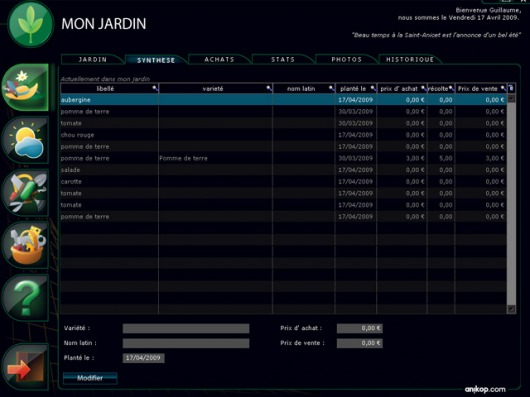Select the chou rouge row
This screenshot has width=530, height=397.
283,135
